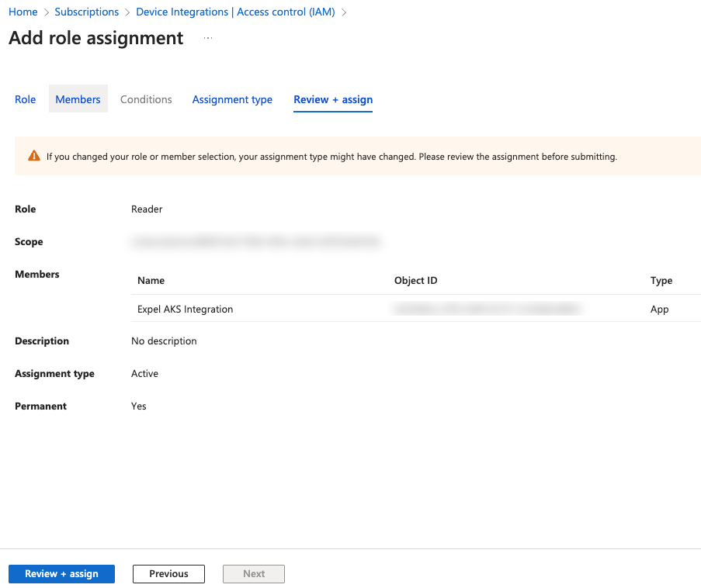Open the more options ellipsis beside the title
The image size is (701, 588).
(208, 38)
